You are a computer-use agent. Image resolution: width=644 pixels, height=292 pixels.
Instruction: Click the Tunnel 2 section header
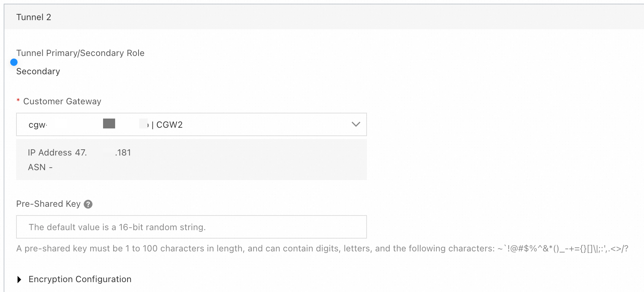pyautogui.click(x=34, y=17)
